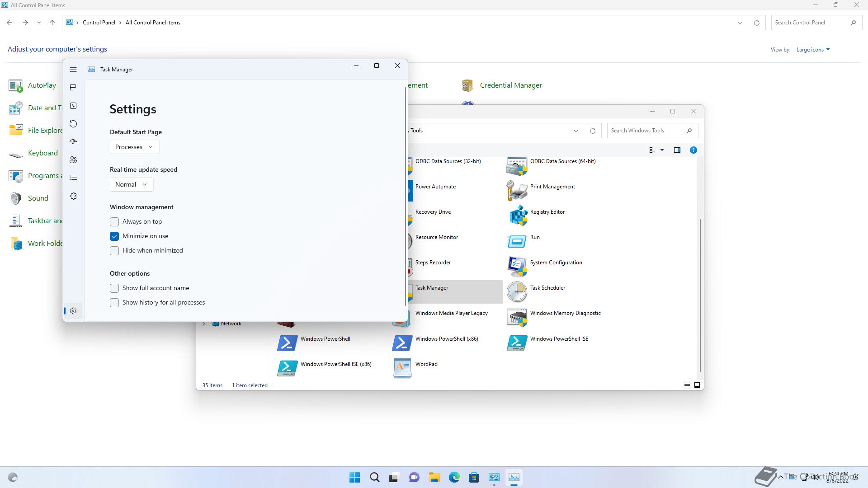Open the Services page in Task Manager sidebar
The width and height of the screenshot is (868, 488).
73,196
